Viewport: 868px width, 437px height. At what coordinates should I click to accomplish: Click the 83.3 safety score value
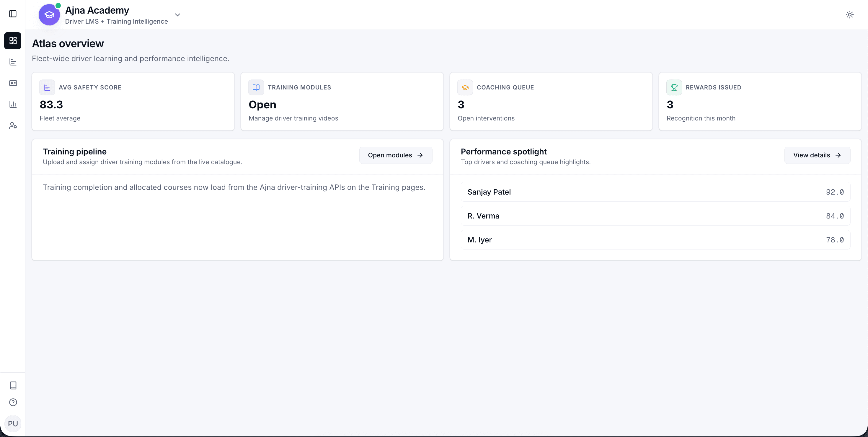(x=51, y=105)
